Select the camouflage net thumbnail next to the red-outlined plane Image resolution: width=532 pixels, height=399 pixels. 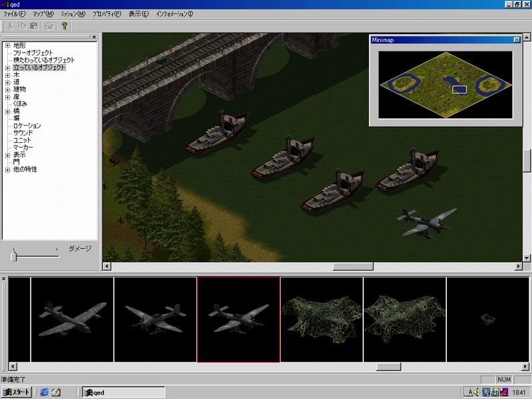pos(321,319)
